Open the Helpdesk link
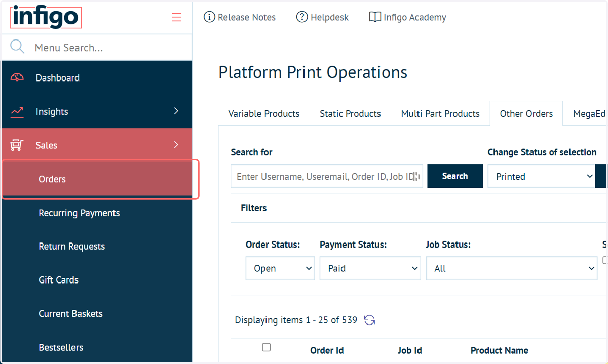 click(323, 17)
